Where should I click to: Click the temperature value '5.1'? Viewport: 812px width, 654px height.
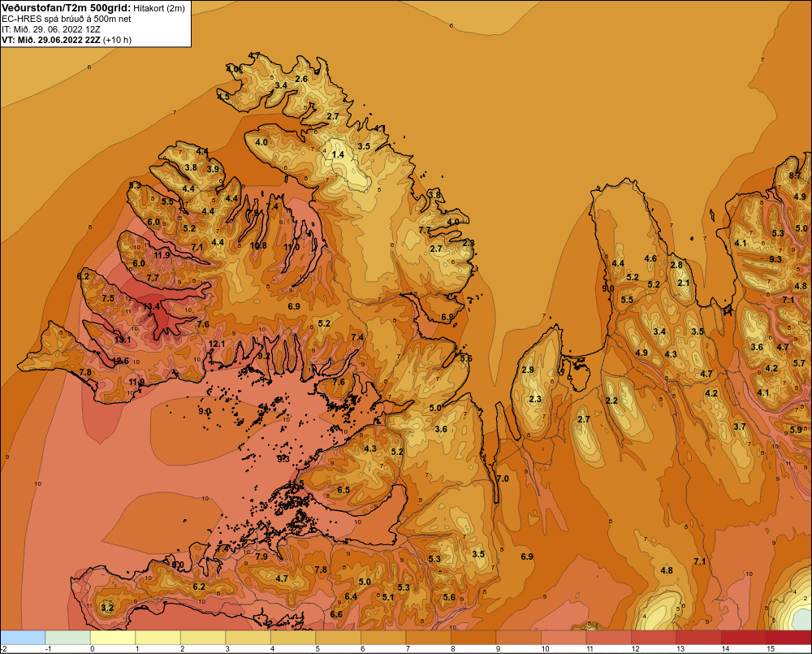point(388,597)
